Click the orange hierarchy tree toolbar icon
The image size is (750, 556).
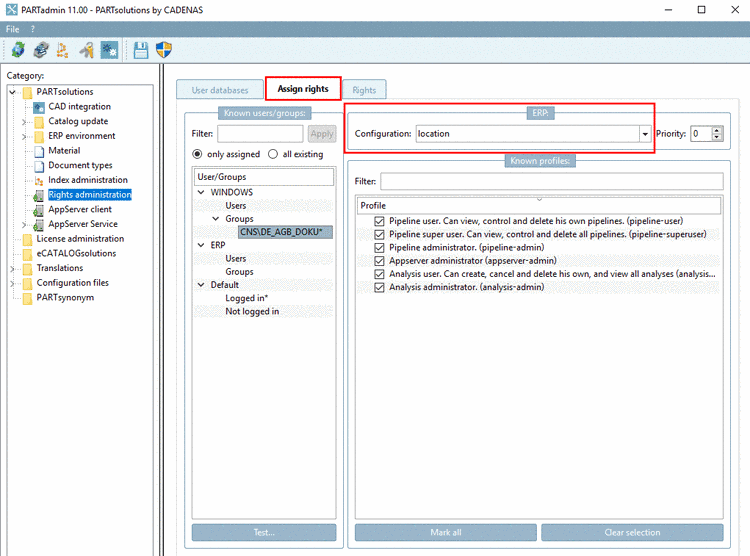[63, 50]
